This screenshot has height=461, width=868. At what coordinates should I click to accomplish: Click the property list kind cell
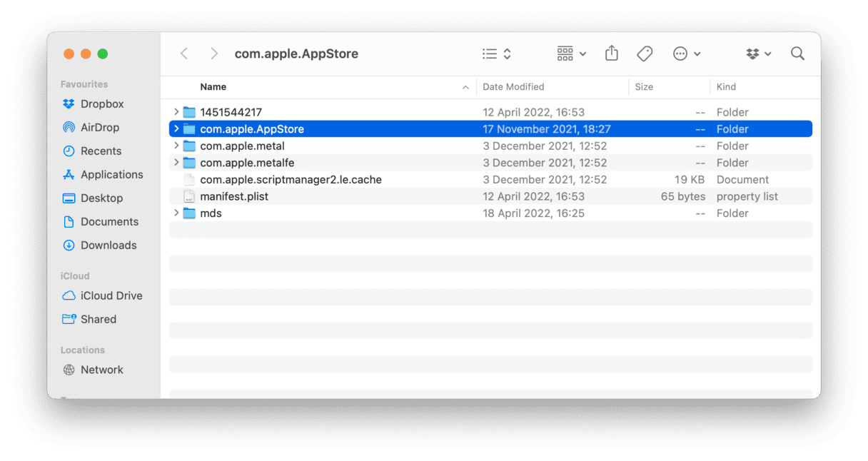point(747,196)
